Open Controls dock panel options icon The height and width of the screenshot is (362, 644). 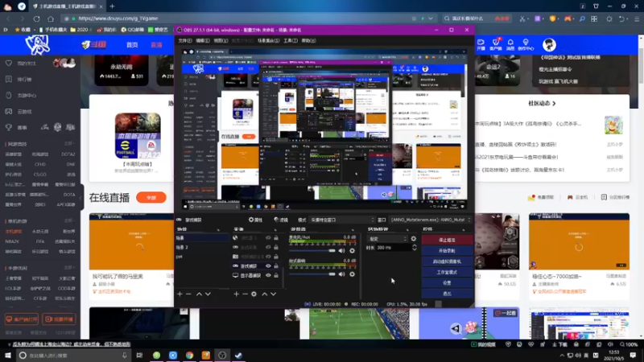[x=464, y=229]
